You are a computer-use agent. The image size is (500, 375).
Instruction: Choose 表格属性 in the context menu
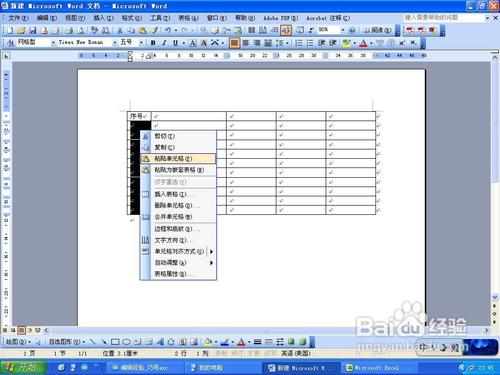tap(178, 274)
